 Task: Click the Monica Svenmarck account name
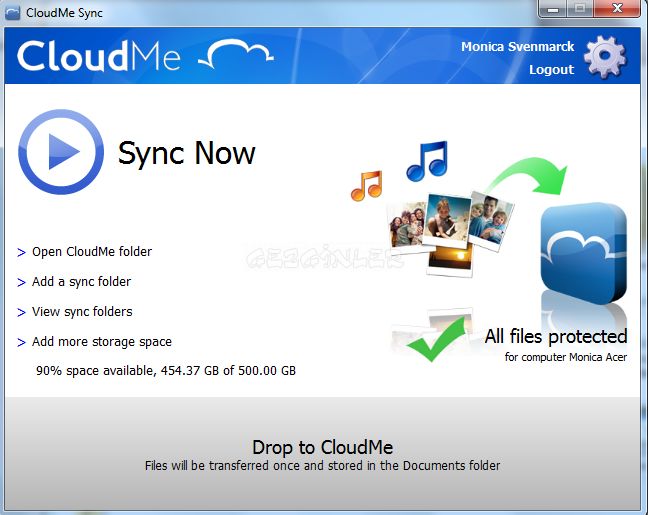click(517, 47)
